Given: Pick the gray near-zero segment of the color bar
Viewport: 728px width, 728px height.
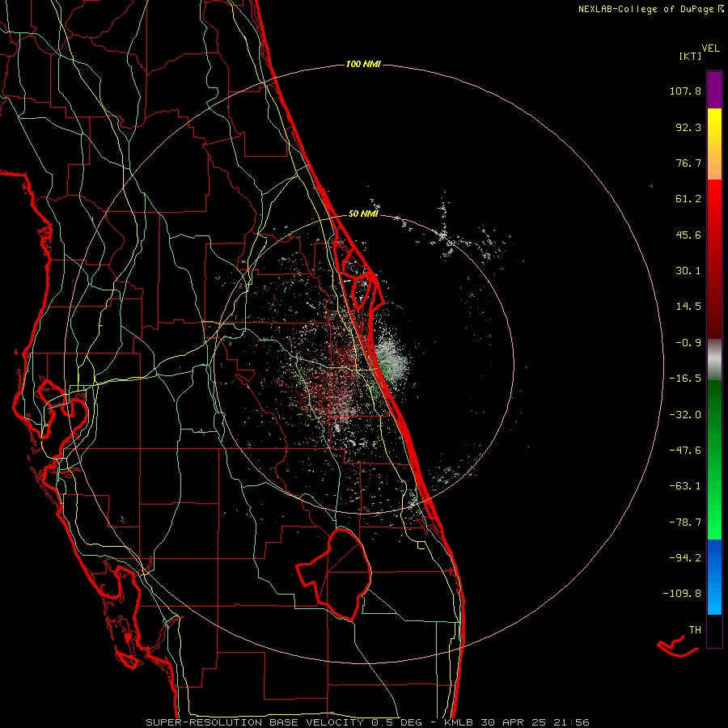Looking at the screenshot, I should [x=714, y=360].
